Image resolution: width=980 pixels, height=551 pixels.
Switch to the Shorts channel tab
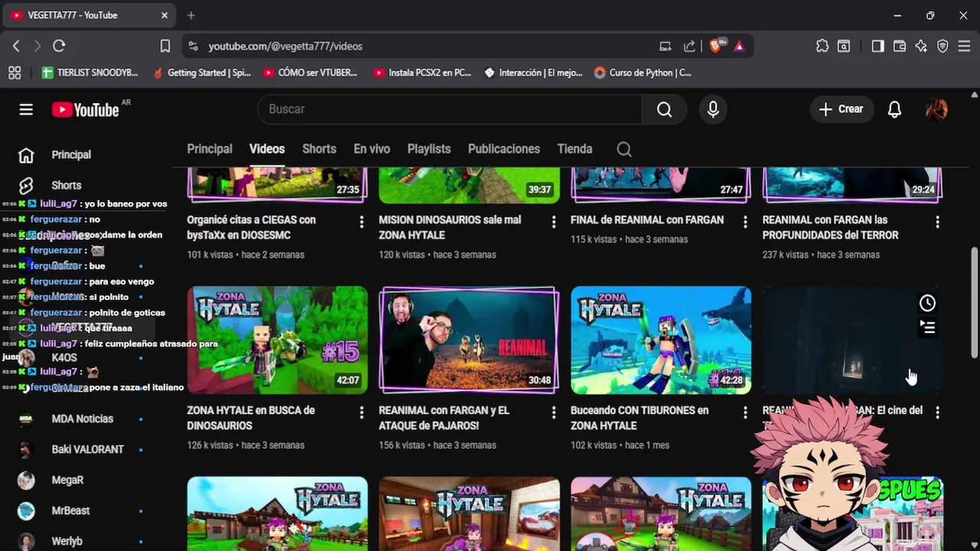tap(319, 149)
